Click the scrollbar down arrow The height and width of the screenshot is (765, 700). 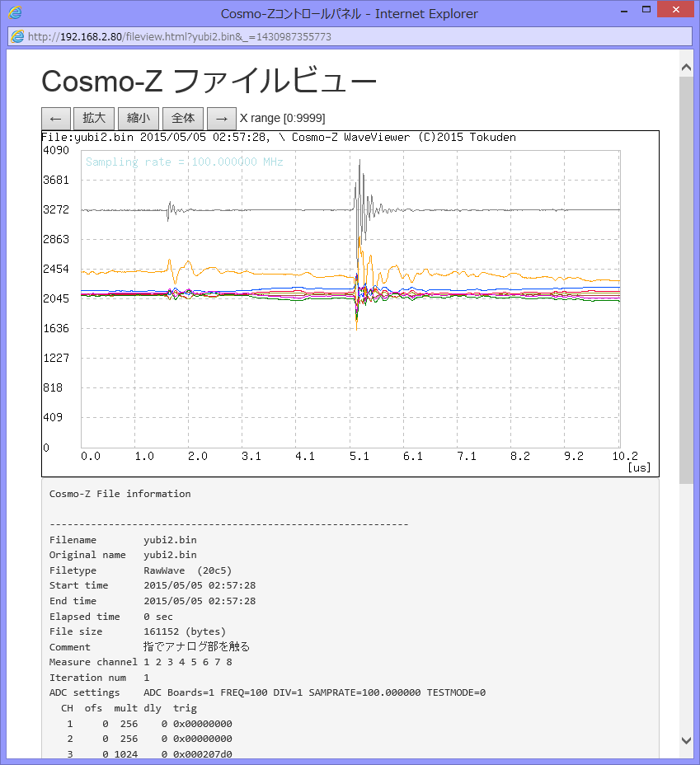(686, 739)
